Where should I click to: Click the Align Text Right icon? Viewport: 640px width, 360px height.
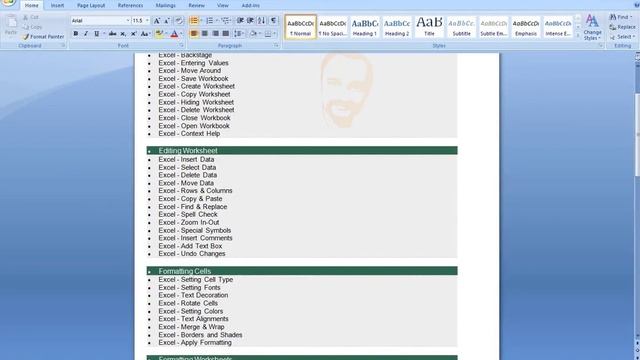click(215, 34)
